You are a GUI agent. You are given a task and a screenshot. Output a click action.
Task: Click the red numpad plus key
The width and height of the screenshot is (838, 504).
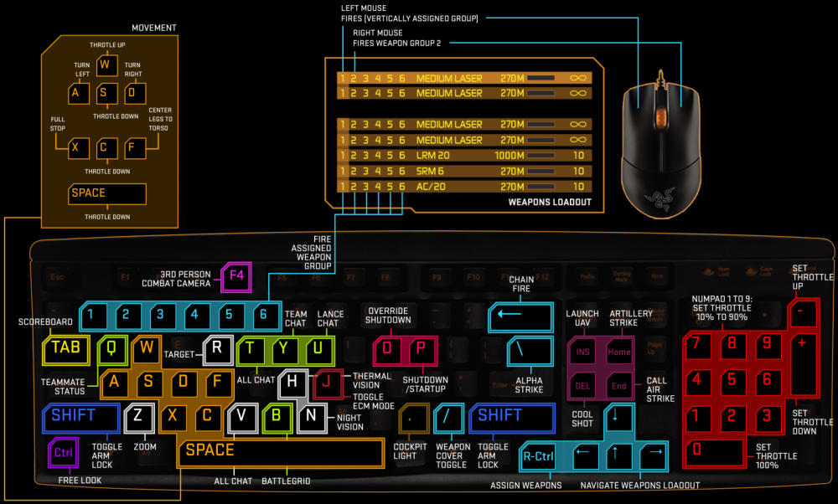tap(804, 364)
